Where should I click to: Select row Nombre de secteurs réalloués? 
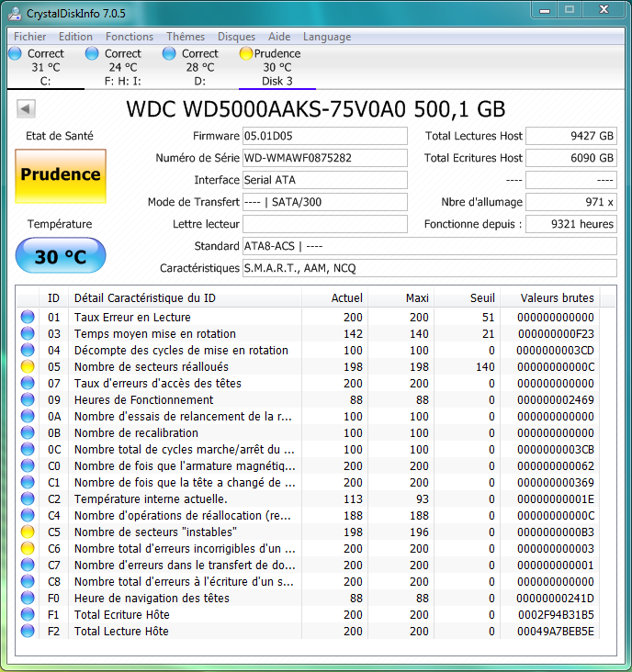tap(309, 366)
